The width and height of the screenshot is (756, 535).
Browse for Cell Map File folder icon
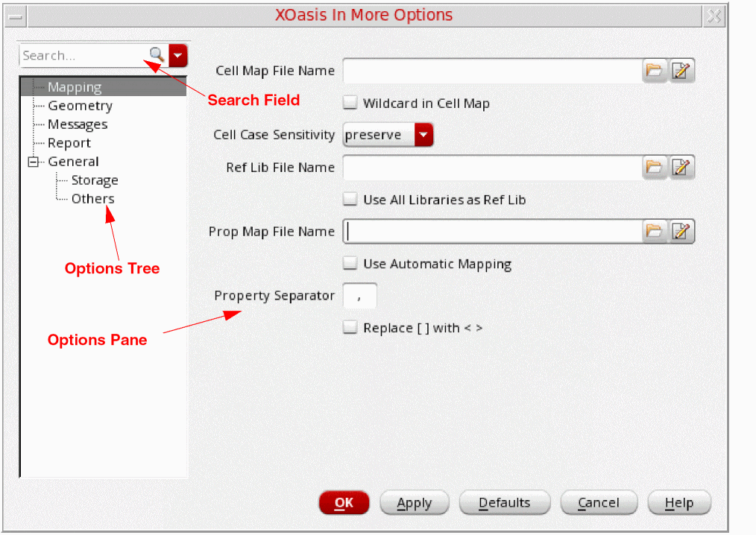pyautogui.click(x=655, y=71)
